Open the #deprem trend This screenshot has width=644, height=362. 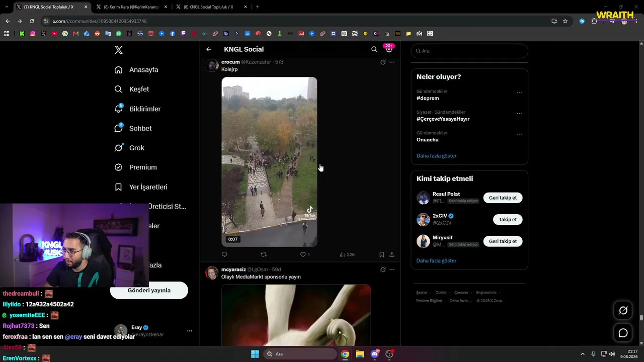428,98
